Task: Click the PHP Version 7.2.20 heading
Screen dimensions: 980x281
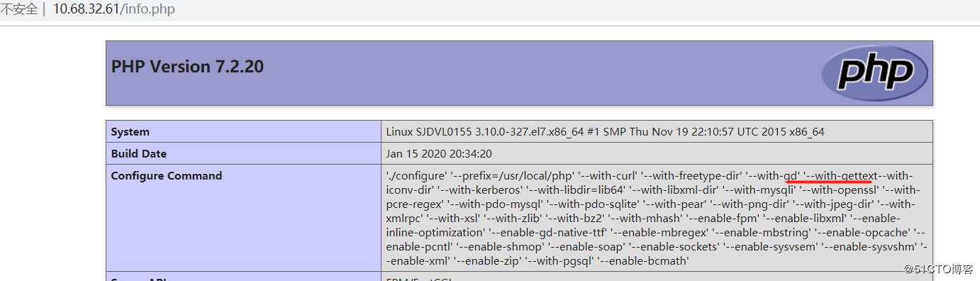Action: [x=187, y=67]
